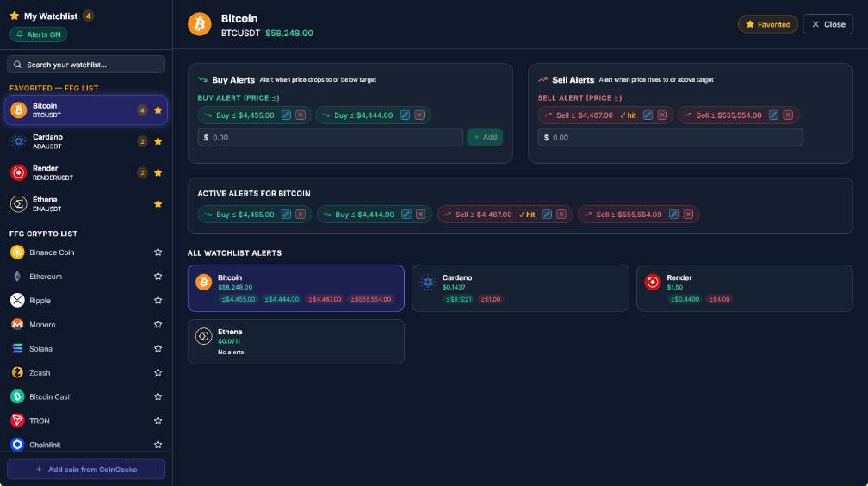The image size is (868, 486).
Task: Edit the Buy ≤ $4,455.00 alert in Buy Alerts panel
Action: coord(286,115)
